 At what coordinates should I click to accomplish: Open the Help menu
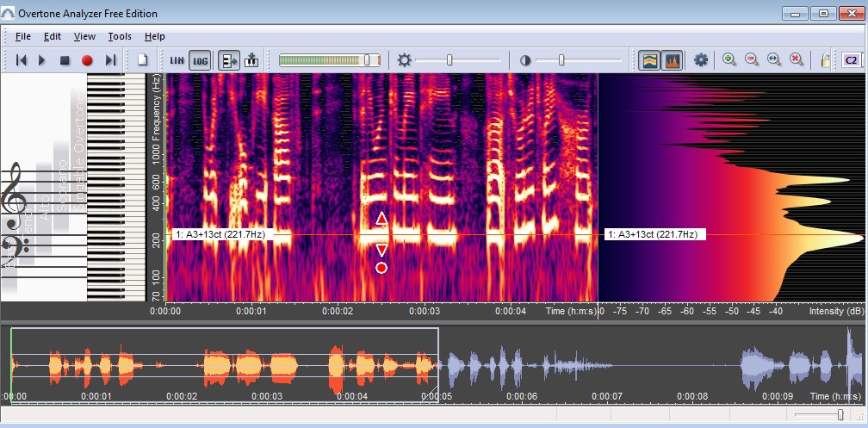(x=154, y=36)
